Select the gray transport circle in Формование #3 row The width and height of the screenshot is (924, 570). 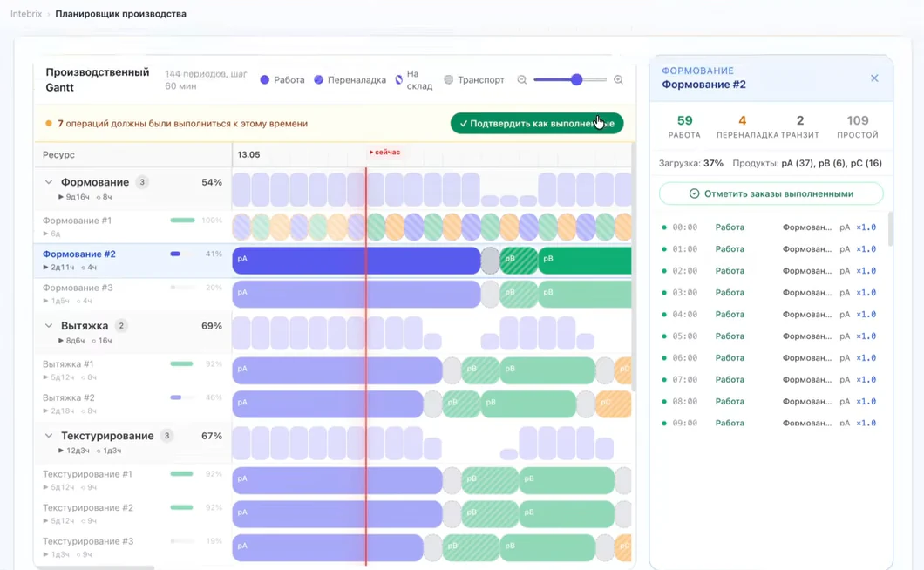point(490,294)
